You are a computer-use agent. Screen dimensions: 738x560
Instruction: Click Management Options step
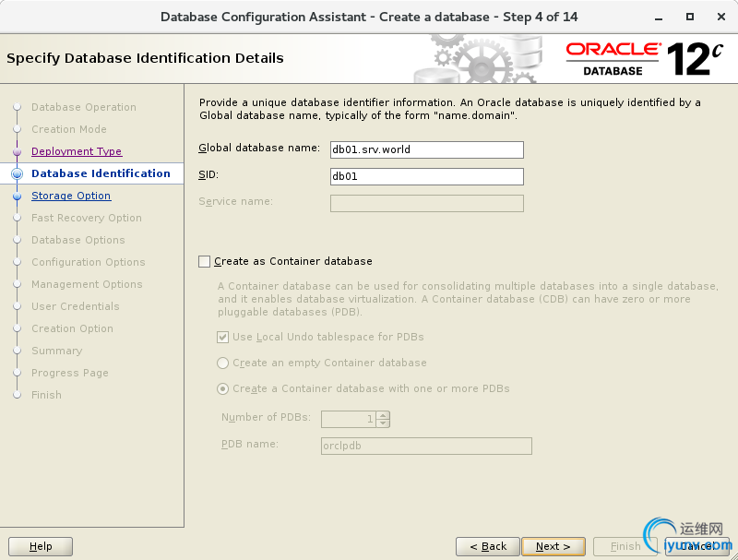[87, 284]
